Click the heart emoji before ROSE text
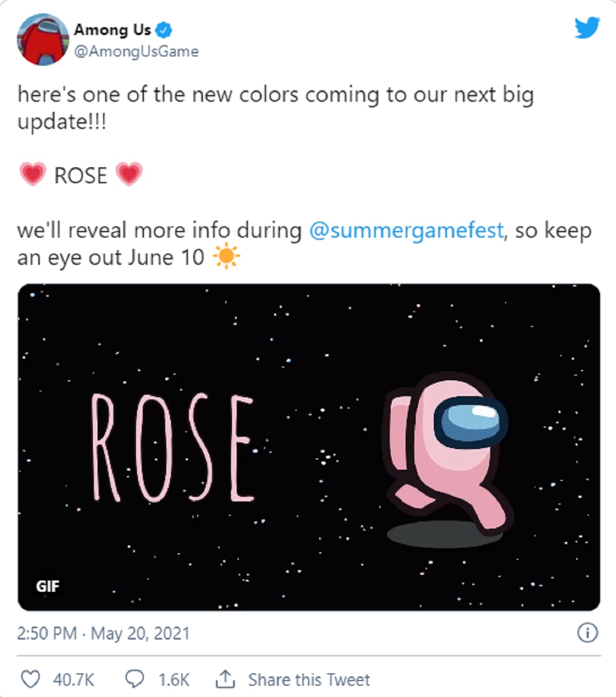The height and width of the screenshot is (697, 616). [x=32, y=175]
